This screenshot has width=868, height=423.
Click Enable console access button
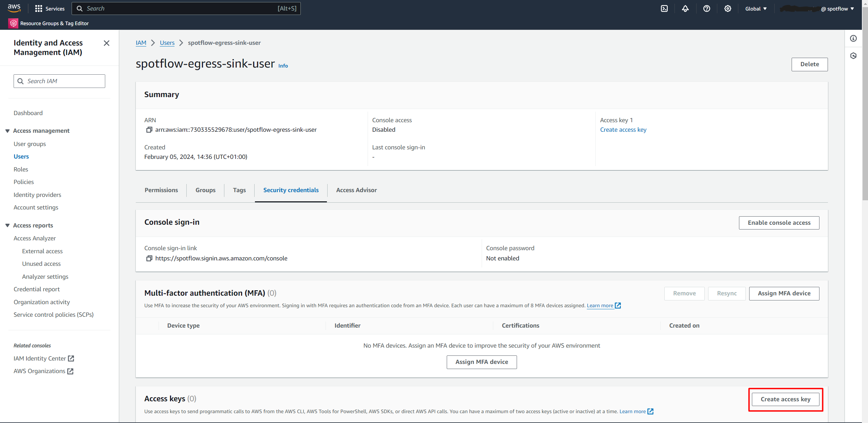pos(779,223)
